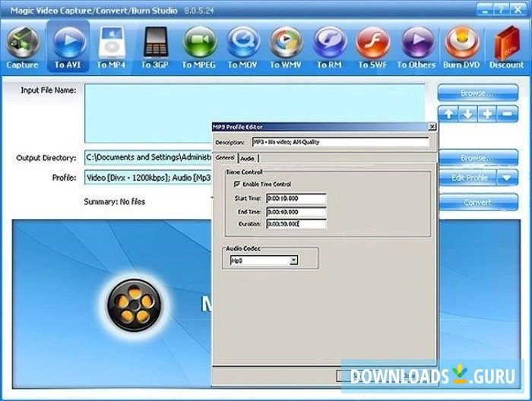Click Browse for output directory

pos(478,158)
